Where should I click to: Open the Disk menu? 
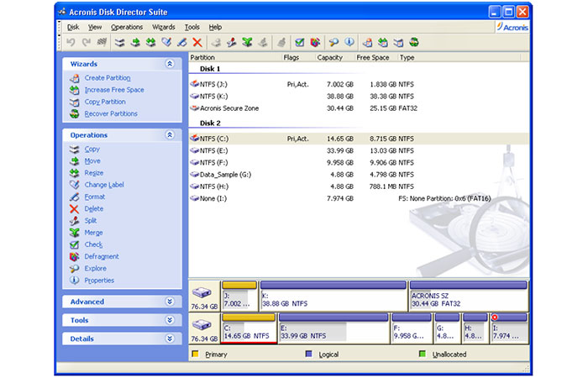coord(73,27)
